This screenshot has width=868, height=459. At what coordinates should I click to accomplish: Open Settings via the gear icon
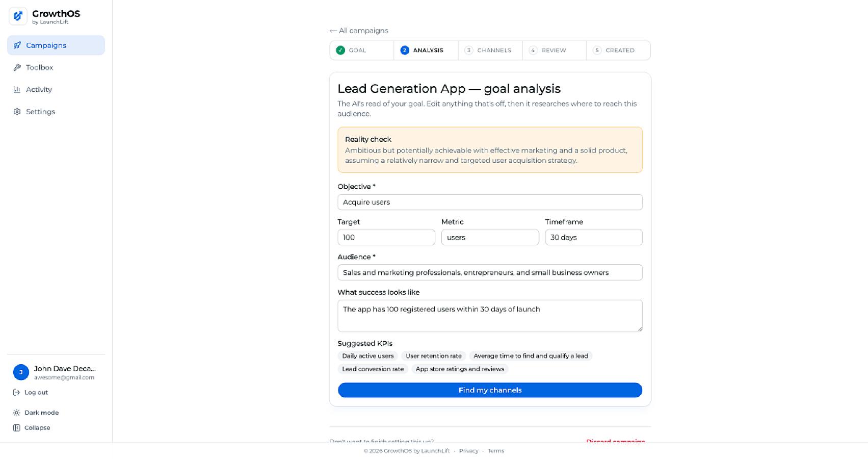click(x=17, y=112)
